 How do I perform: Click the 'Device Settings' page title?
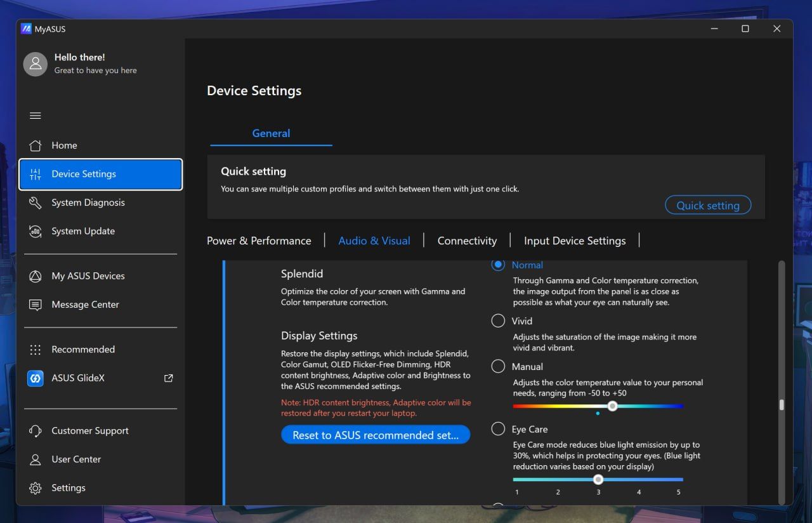[x=254, y=91]
